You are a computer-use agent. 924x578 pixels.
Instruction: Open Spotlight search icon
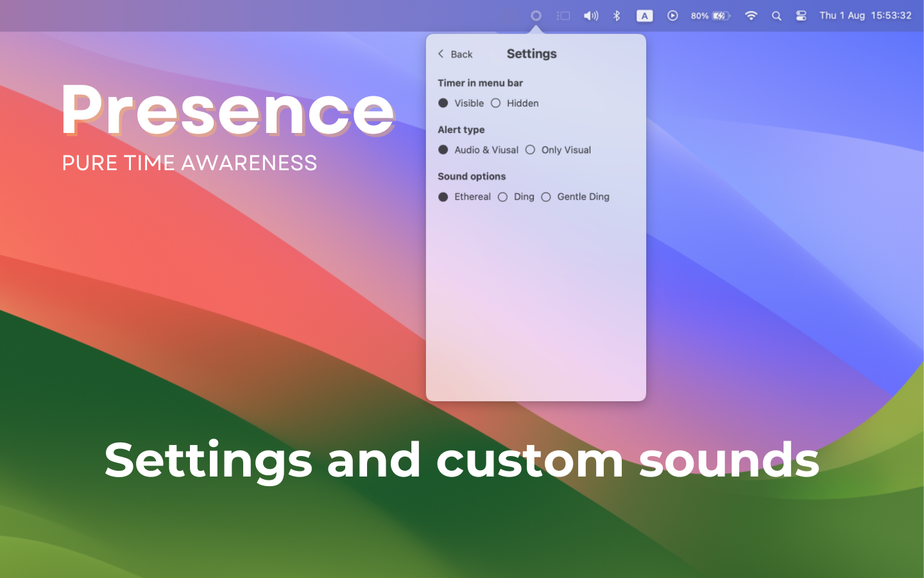click(x=776, y=15)
